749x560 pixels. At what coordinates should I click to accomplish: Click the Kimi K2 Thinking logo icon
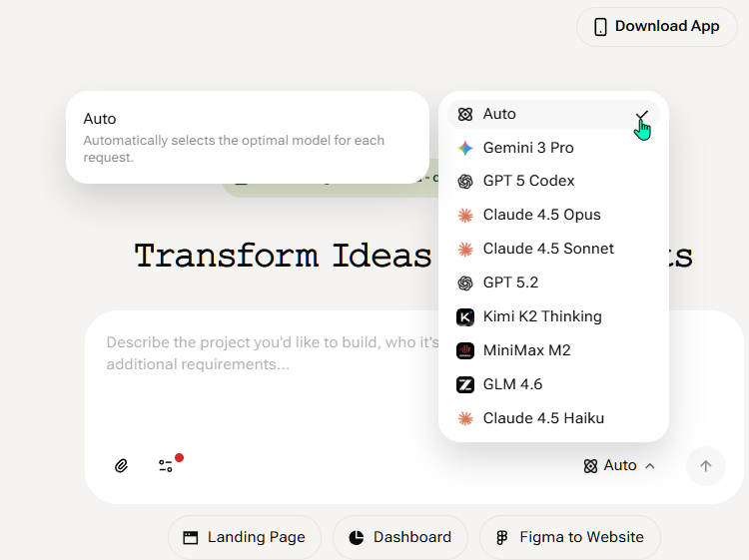465,316
